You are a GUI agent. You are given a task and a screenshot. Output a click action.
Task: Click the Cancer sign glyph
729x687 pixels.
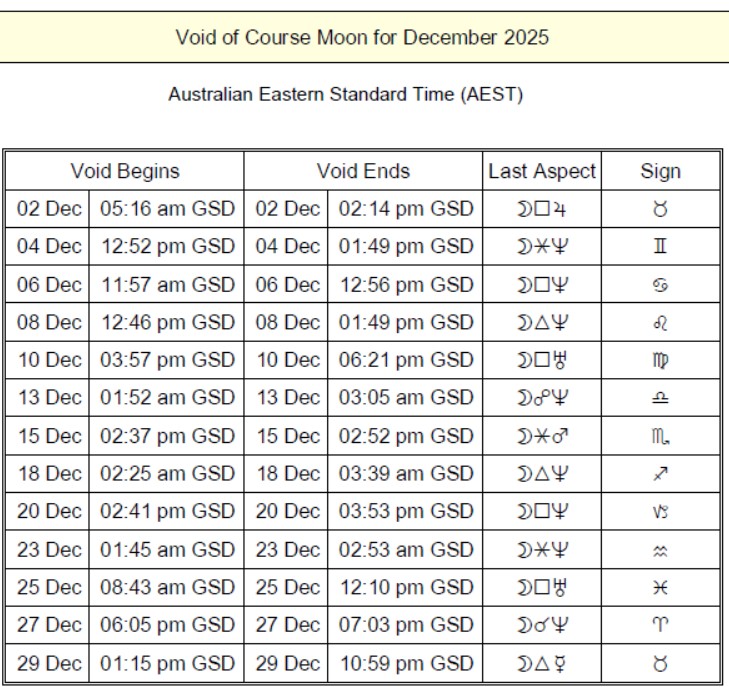(x=660, y=285)
